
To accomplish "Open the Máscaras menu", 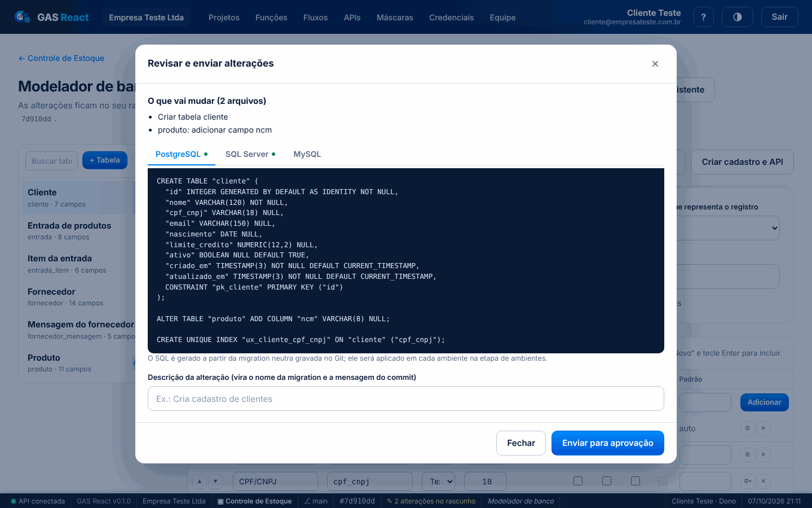I will click(395, 17).
